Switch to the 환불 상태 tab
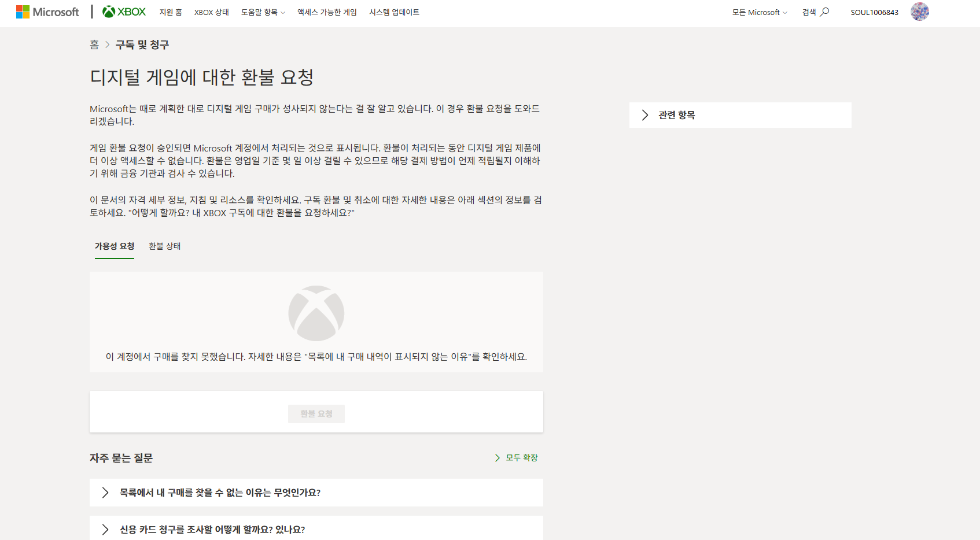 point(165,246)
